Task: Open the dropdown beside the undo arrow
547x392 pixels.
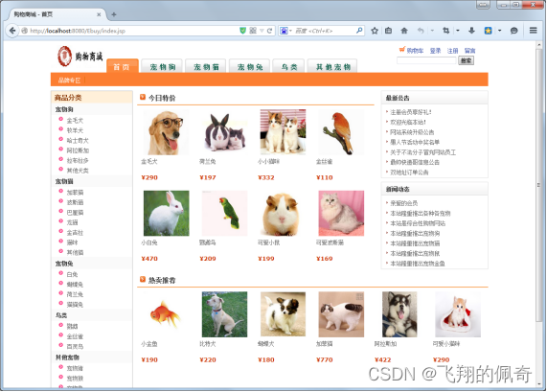Action: tap(432, 31)
